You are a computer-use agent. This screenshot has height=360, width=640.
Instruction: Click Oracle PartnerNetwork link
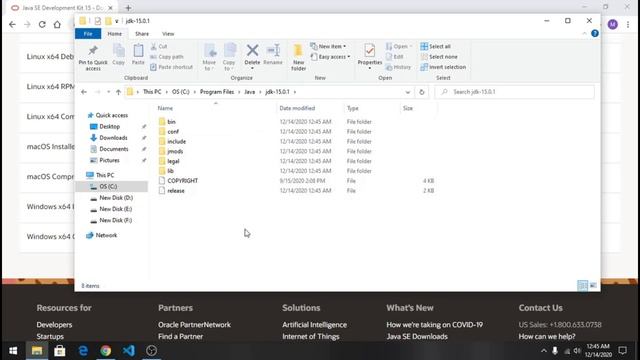(194, 325)
